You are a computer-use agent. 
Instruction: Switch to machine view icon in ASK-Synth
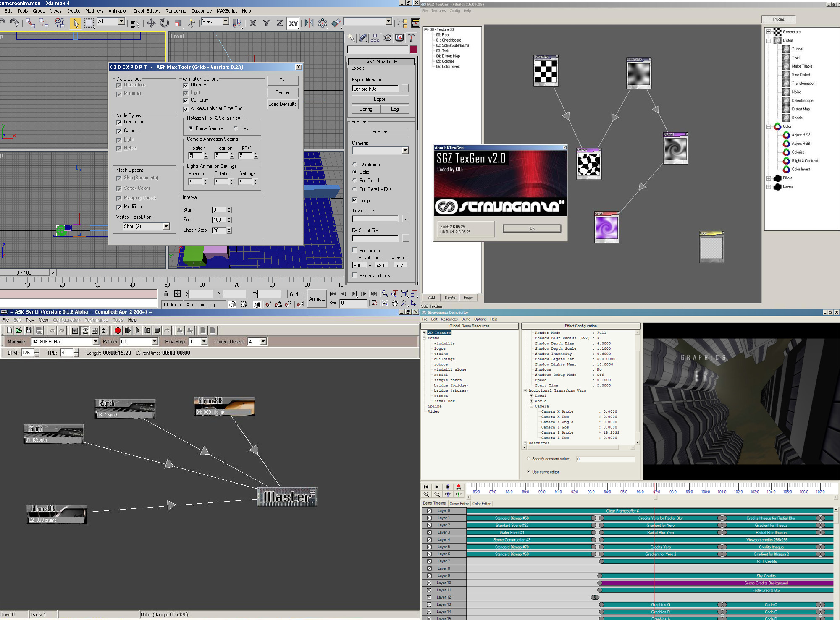point(85,331)
